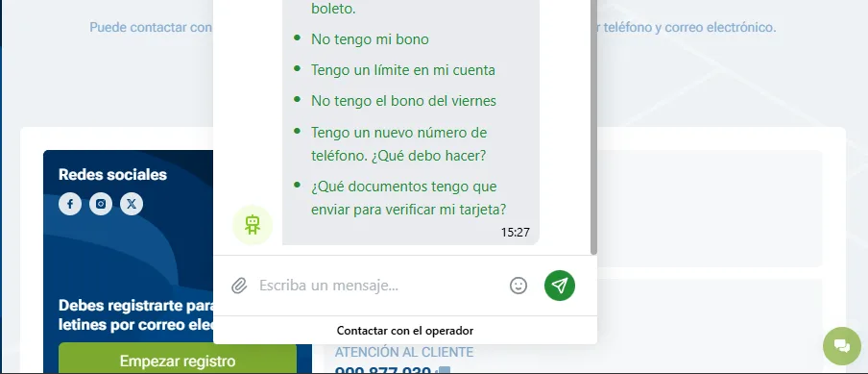
Task: Select 'Tengo un límite en mi cuenta'
Action: click(x=403, y=70)
